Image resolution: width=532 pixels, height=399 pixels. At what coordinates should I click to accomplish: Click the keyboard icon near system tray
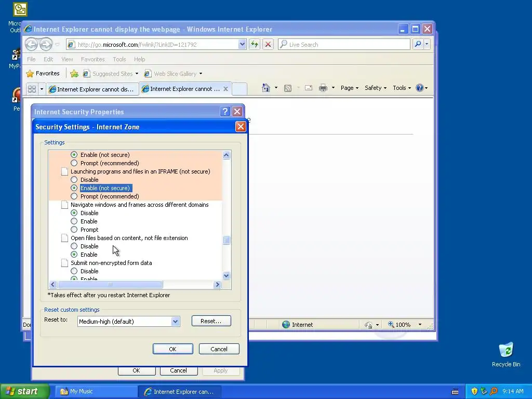point(455,392)
